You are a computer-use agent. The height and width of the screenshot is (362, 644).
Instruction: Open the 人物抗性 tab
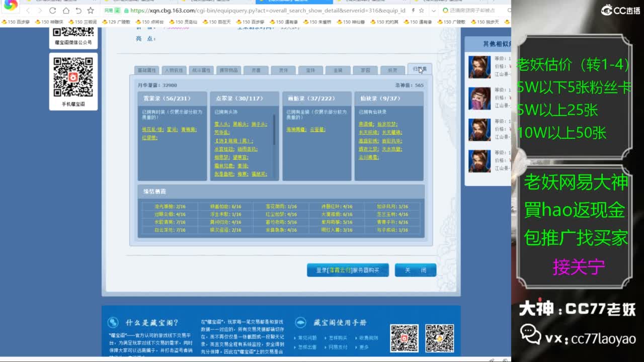click(x=174, y=70)
